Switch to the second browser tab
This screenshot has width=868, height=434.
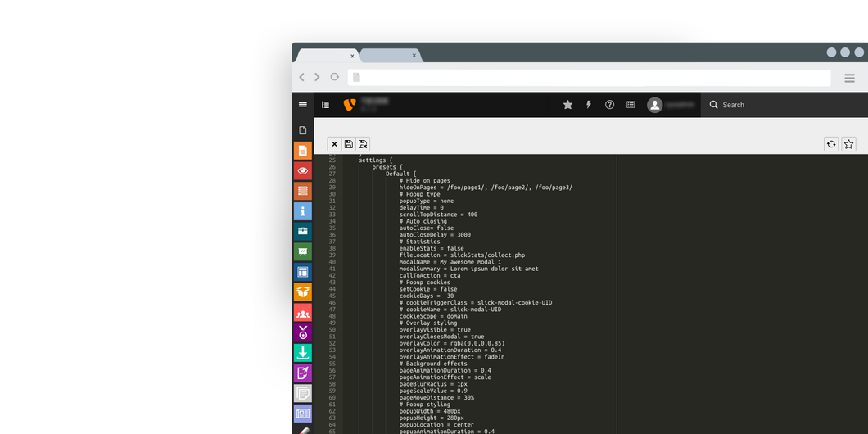point(389,56)
